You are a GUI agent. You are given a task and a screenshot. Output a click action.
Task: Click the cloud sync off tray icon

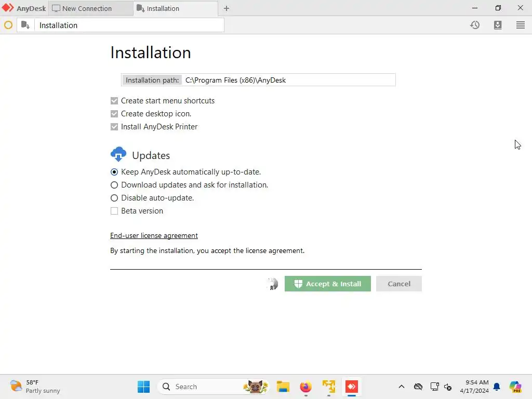[x=418, y=387]
